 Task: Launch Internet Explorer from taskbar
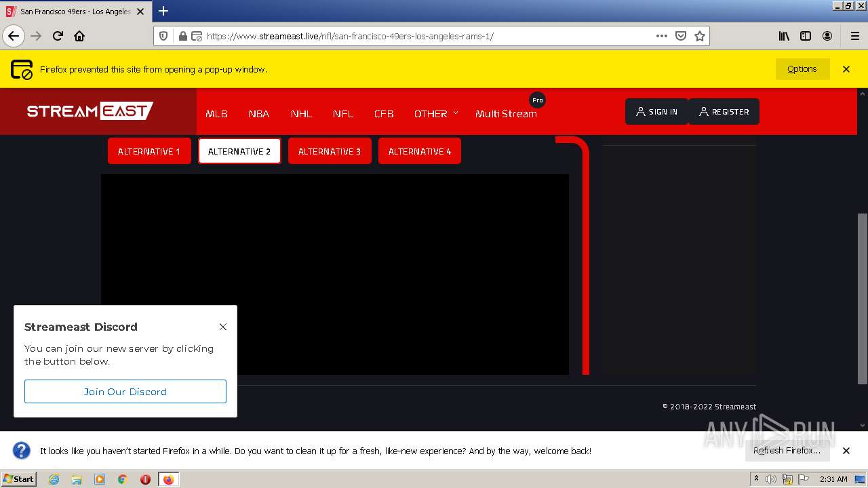pyautogui.click(x=54, y=479)
